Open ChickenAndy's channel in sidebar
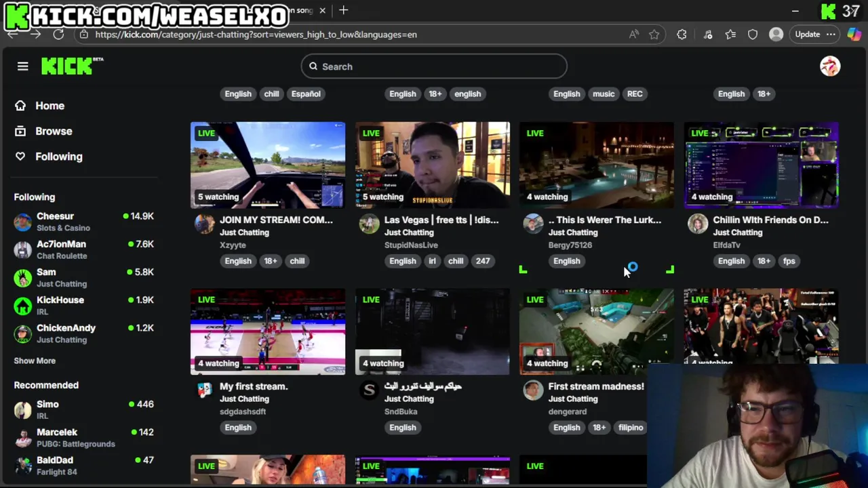Screen dimensions: 868x488 tap(84, 333)
